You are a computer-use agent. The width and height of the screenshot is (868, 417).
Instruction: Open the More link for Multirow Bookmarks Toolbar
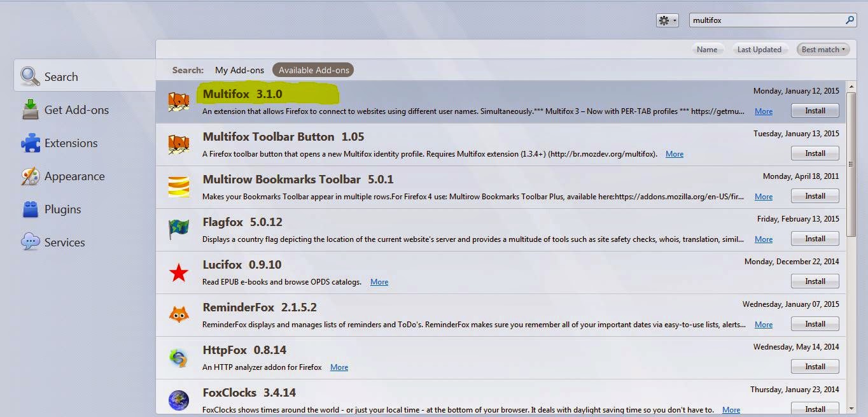(764, 197)
